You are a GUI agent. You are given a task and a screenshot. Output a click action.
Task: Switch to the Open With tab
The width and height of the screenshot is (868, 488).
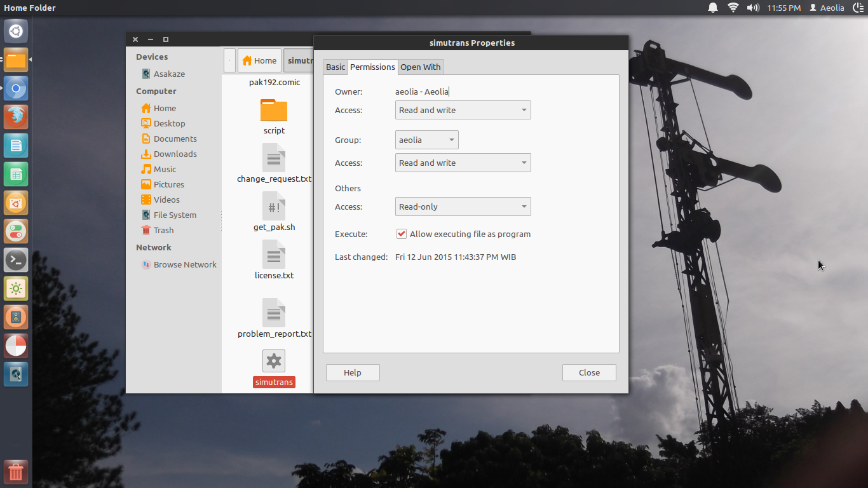[x=420, y=67]
